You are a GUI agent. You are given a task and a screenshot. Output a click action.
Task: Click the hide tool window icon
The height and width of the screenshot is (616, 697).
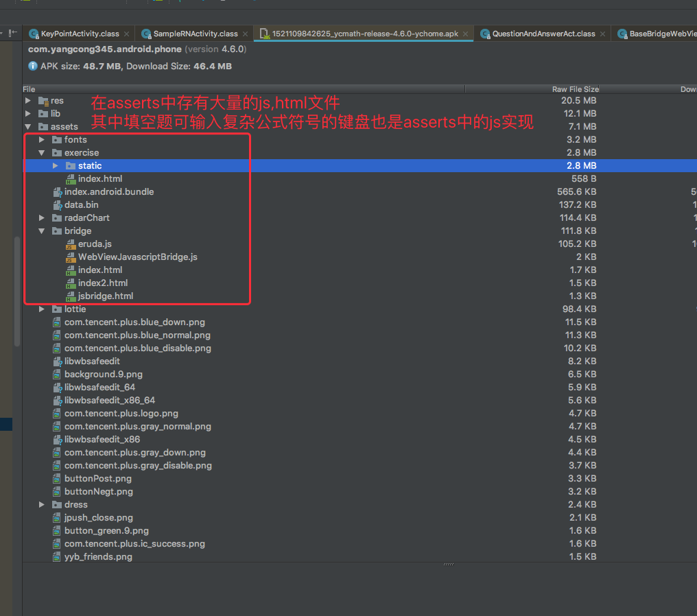[x=13, y=33]
